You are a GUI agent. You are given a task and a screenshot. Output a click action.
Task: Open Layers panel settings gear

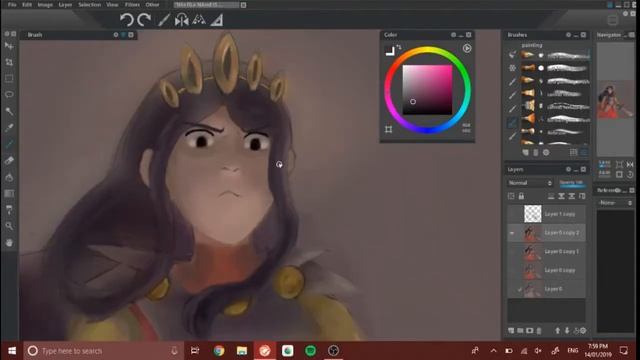(568, 169)
